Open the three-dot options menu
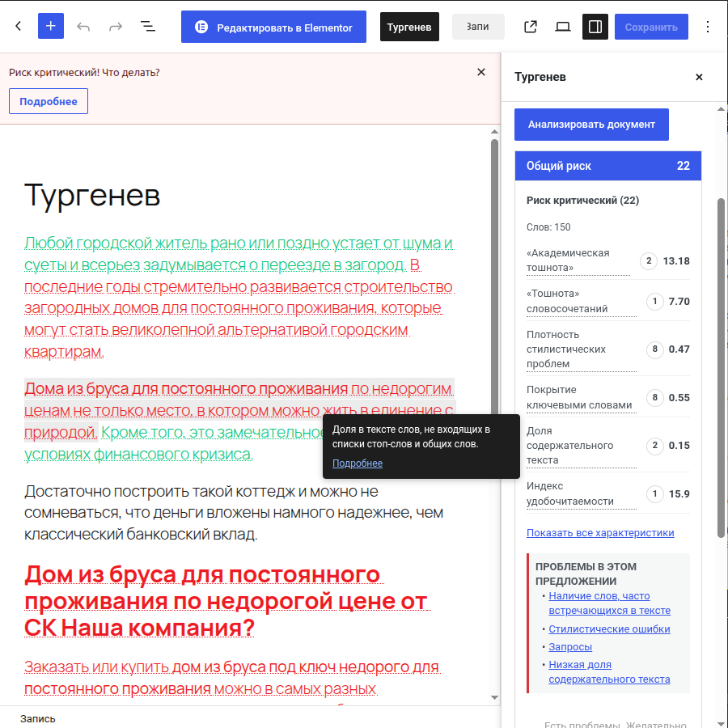This screenshot has height=728, width=728. coord(707,27)
